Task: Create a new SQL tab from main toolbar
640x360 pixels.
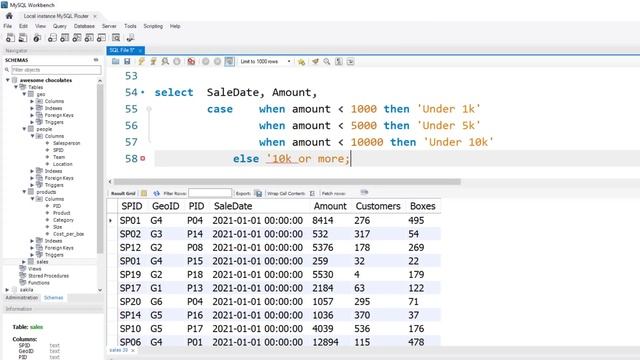Action: [x=10, y=38]
